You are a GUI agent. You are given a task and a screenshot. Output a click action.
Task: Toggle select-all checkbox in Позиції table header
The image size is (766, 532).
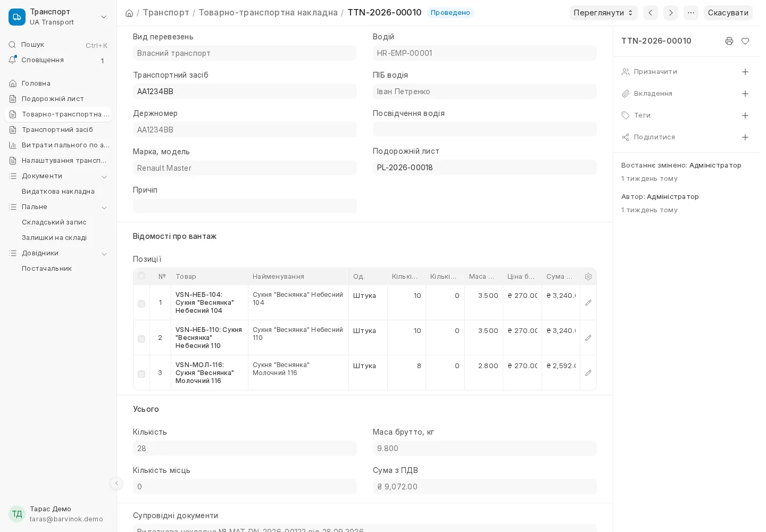pyautogui.click(x=141, y=276)
